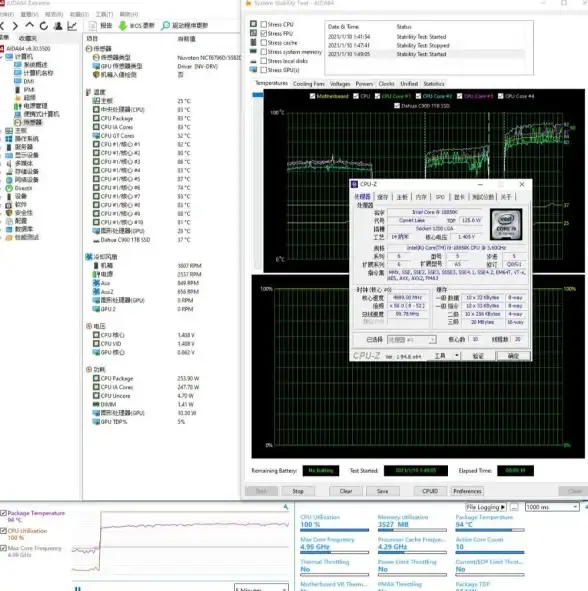Click the Preferences button in stability test
Viewport: 588px width, 591px height.
[467, 491]
